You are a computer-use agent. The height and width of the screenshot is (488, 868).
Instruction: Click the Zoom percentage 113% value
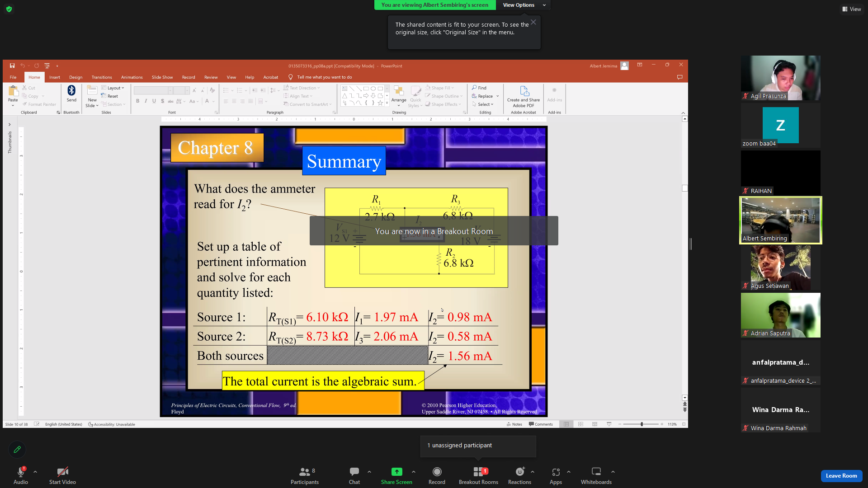[x=672, y=424]
